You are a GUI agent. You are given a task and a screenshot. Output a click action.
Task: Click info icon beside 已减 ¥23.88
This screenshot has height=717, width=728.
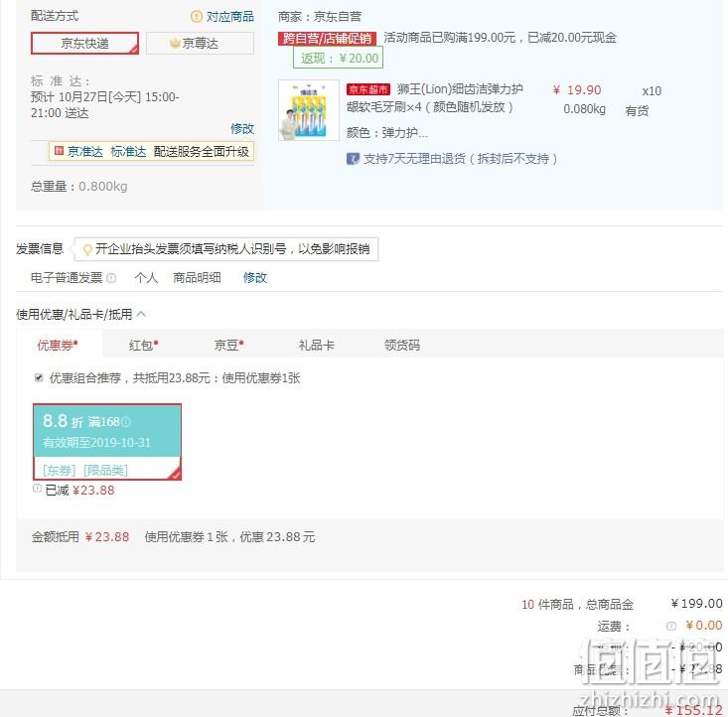click(37, 488)
